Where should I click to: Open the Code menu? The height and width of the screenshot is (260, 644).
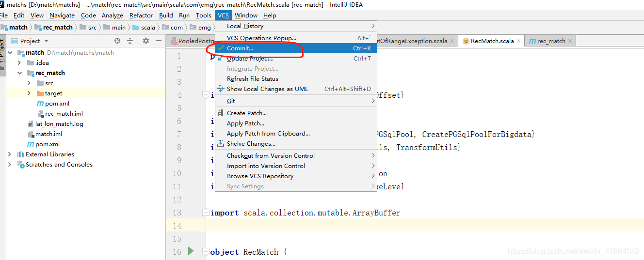pos(88,15)
